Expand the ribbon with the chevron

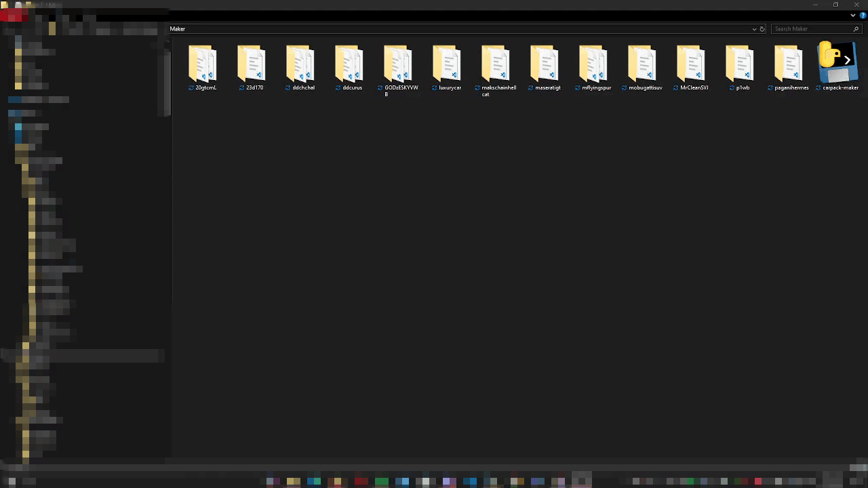coord(853,15)
